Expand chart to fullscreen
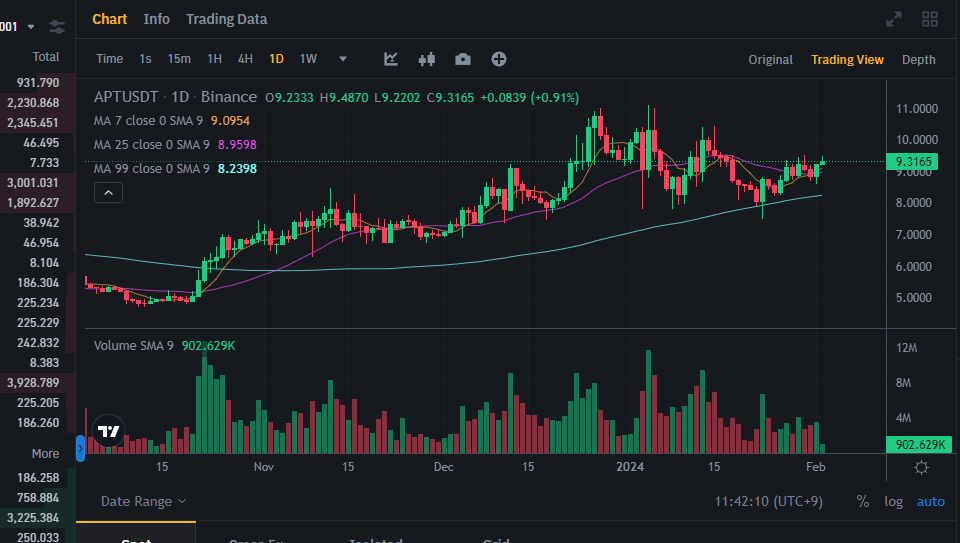Screen dimensions: 960x543 pyautogui.click(x=895, y=19)
